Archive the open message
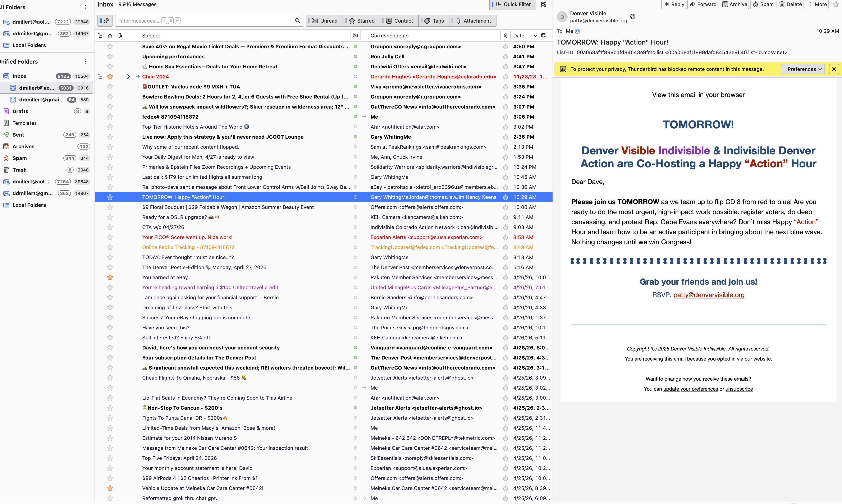The image size is (842, 504). pyautogui.click(x=735, y=4)
